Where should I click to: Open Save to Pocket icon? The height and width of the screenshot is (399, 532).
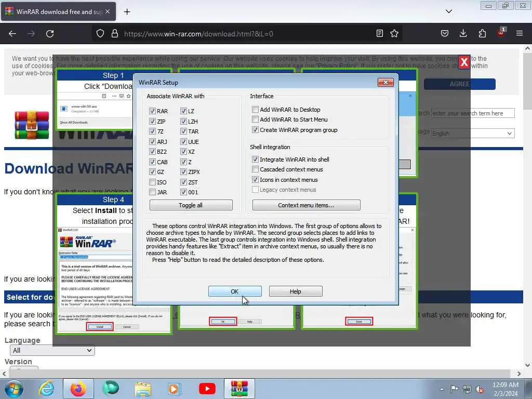[445, 33]
